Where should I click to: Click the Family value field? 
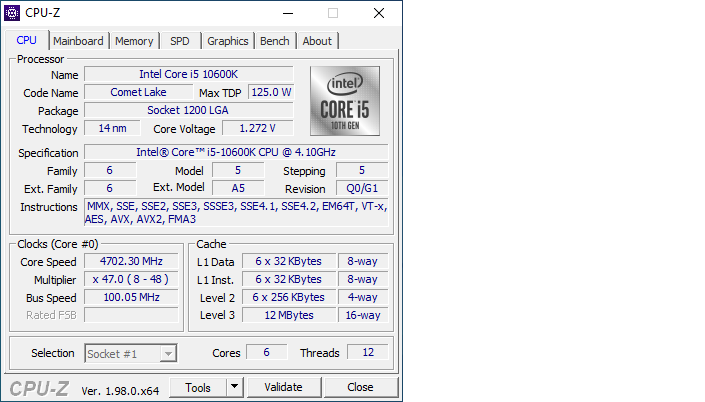pyautogui.click(x=110, y=170)
